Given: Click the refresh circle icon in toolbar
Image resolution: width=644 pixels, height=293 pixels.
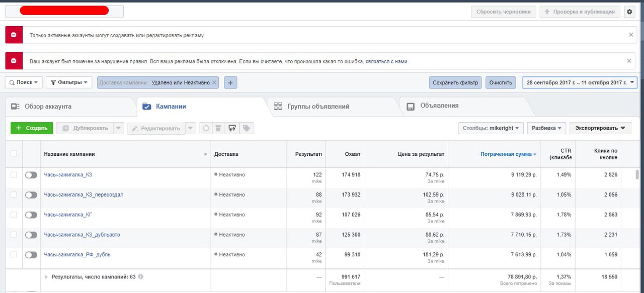Looking at the screenshot, I should [x=205, y=128].
